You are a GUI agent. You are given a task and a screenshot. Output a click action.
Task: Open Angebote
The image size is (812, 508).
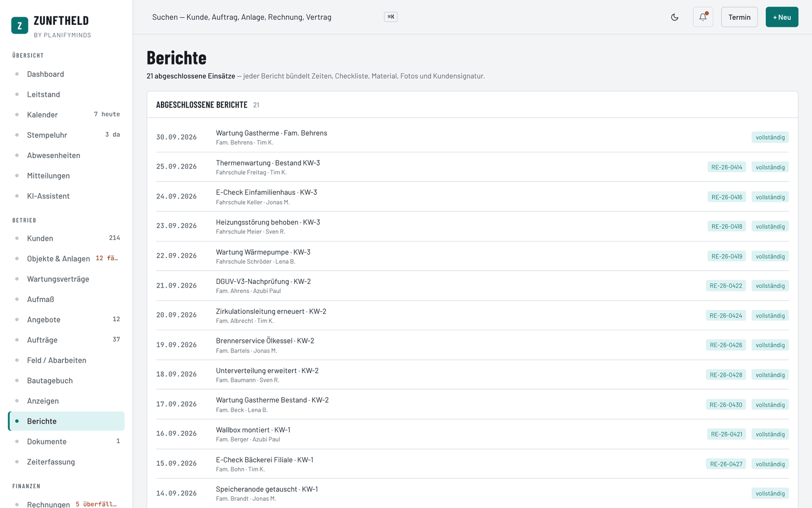click(x=66, y=320)
